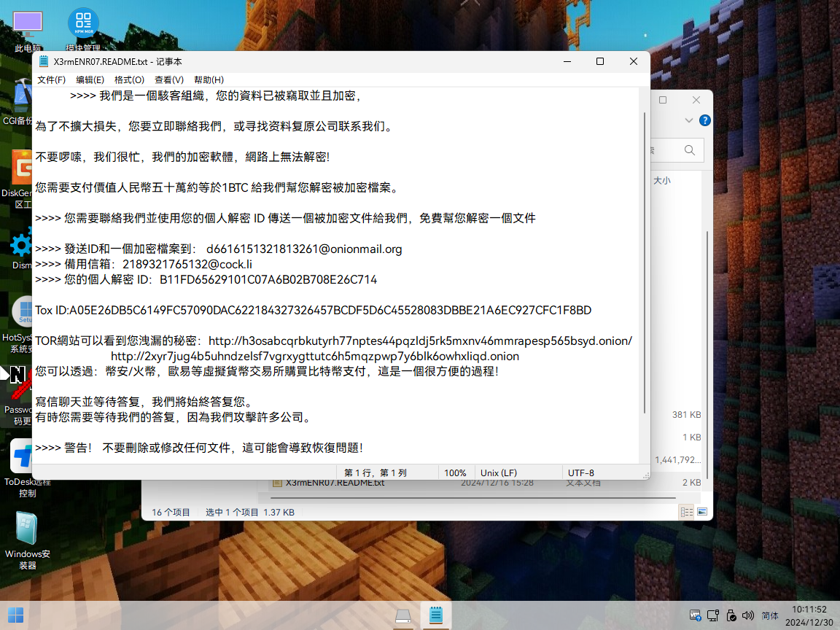Open 此电脑 desktop icon
Viewport: 840px width, 630px height.
tap(27, 31)
